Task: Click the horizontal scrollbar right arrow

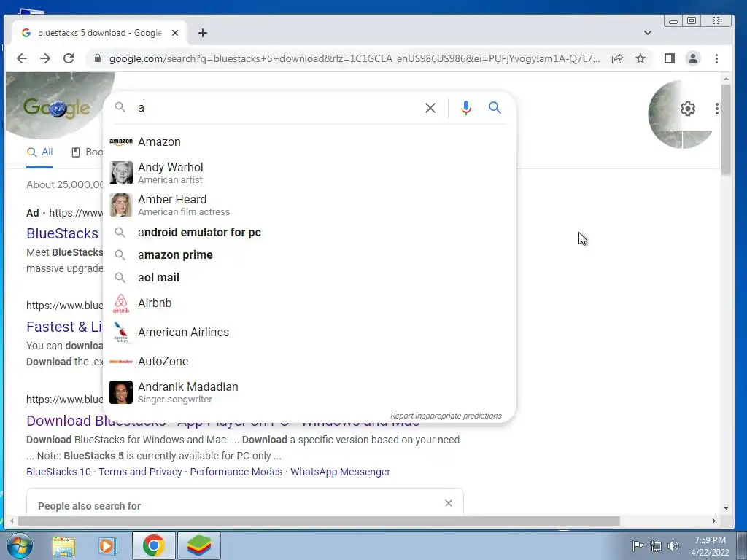Action: pyautogui.click(x=713, y=521)
